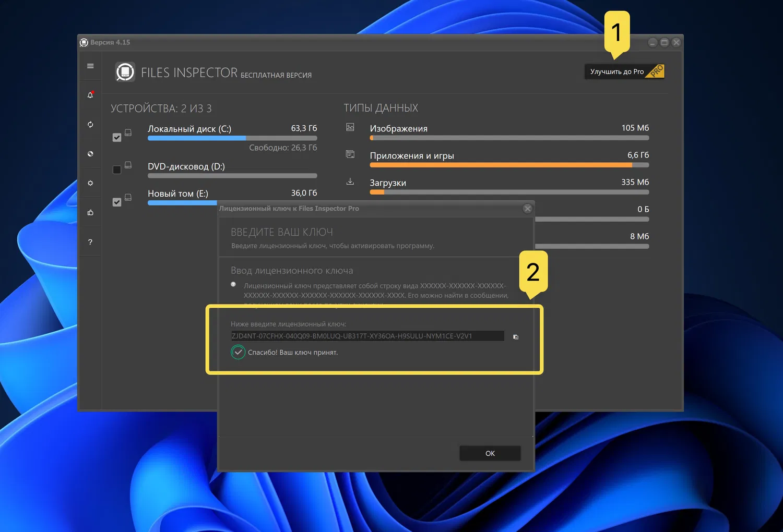
Task: Open notifications via the bell icon
Action: [x=90, y=95]
